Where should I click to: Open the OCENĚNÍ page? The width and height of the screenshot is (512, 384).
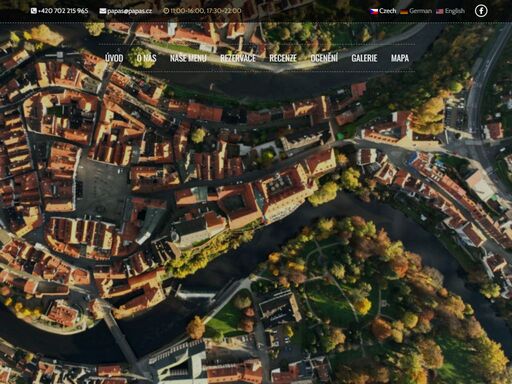click(324, 58)
